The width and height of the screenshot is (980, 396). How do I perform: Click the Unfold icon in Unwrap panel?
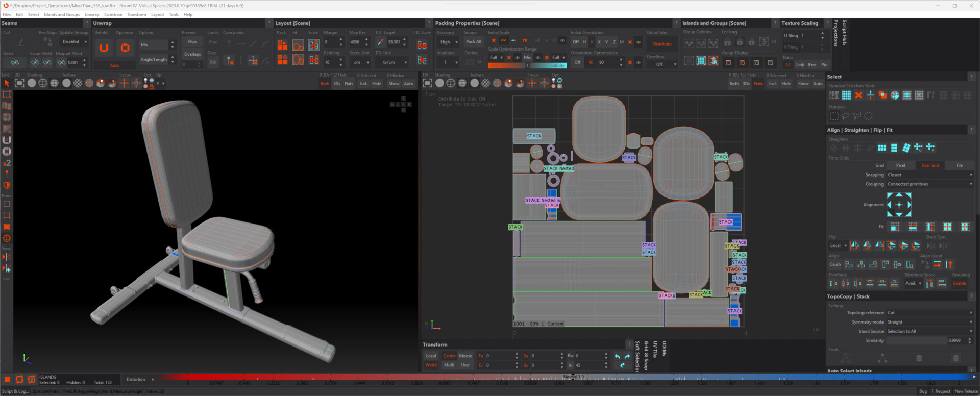(104, 48)
